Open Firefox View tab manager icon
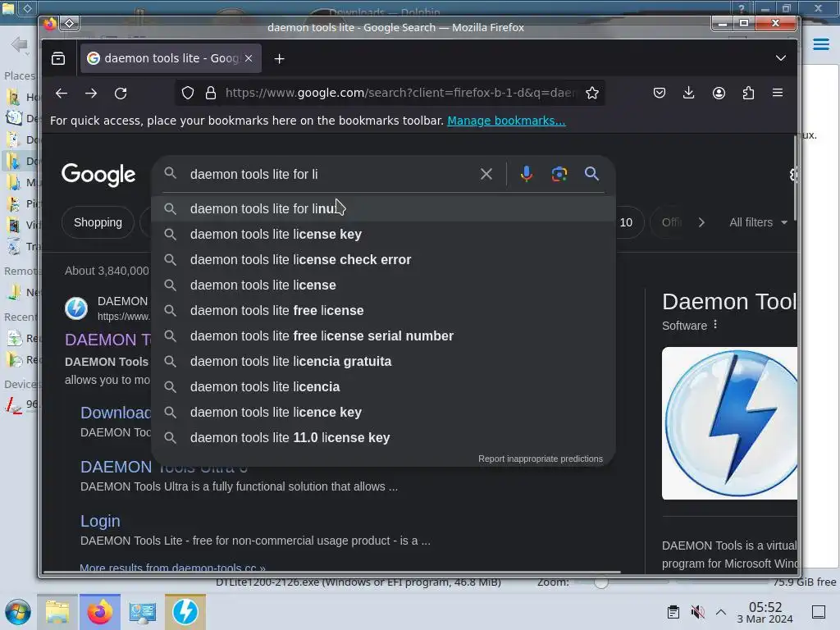 click(58, 58)
